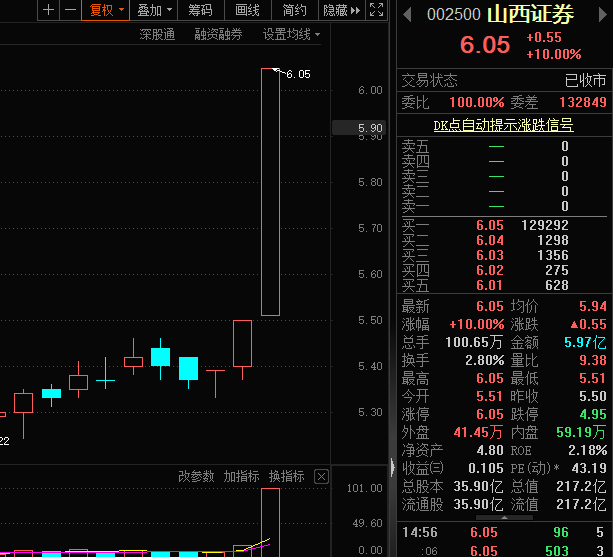Click the 6.05 high price marker
The height and width of the screenshot is (557, 613).
298,74
